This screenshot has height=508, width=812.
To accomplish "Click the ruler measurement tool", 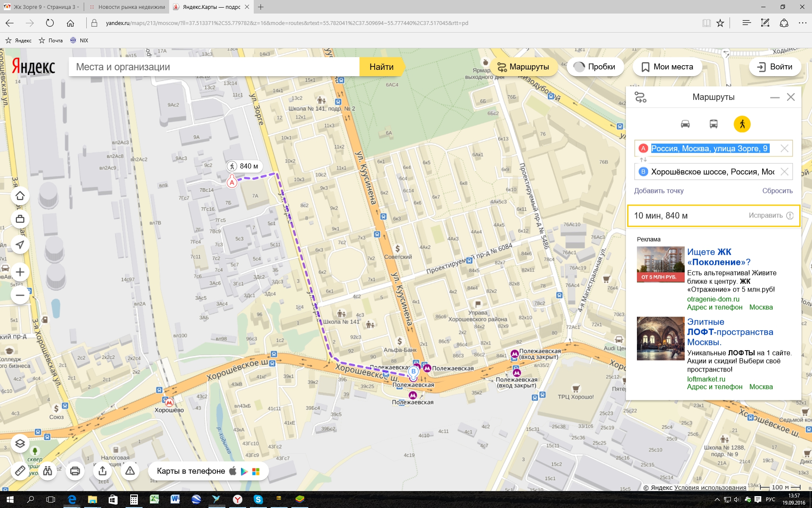I will [20, 471].
